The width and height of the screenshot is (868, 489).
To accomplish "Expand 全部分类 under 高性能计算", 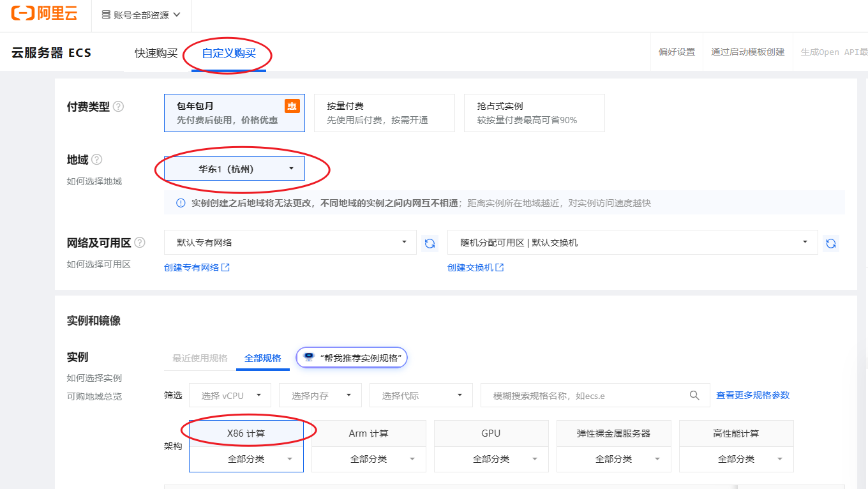I will pos(737,459).
